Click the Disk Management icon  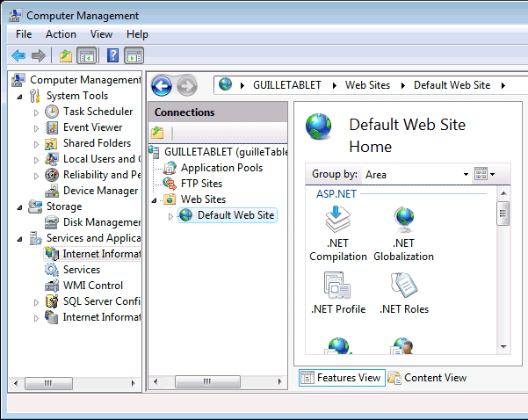pos(52,222)
